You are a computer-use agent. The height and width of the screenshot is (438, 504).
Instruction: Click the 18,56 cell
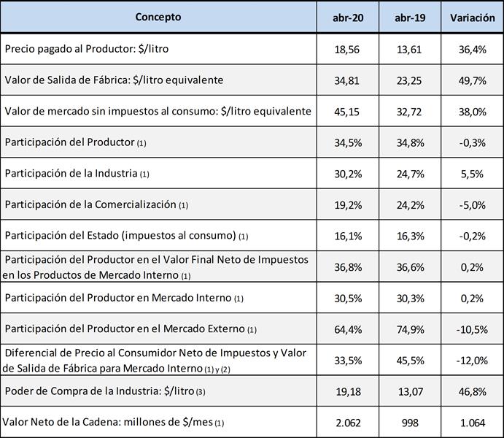348,48
